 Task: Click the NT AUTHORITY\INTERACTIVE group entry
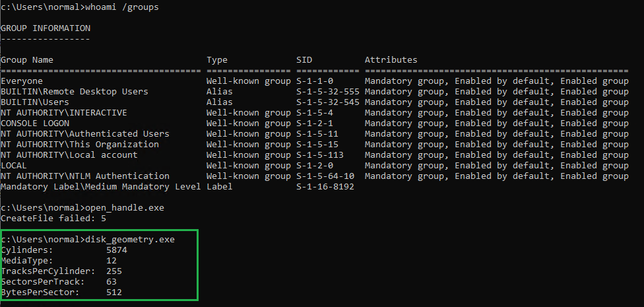click(63, 113)
